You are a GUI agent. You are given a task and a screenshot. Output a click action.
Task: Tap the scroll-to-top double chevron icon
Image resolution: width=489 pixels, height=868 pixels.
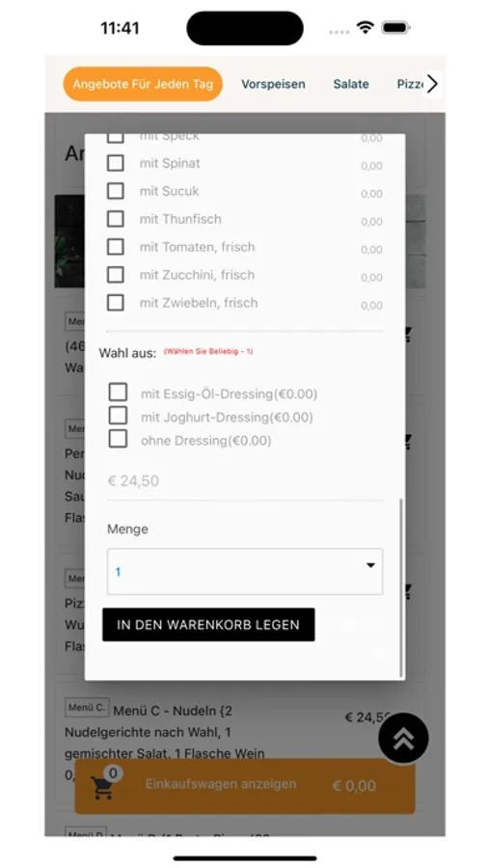tap(403, 738)
